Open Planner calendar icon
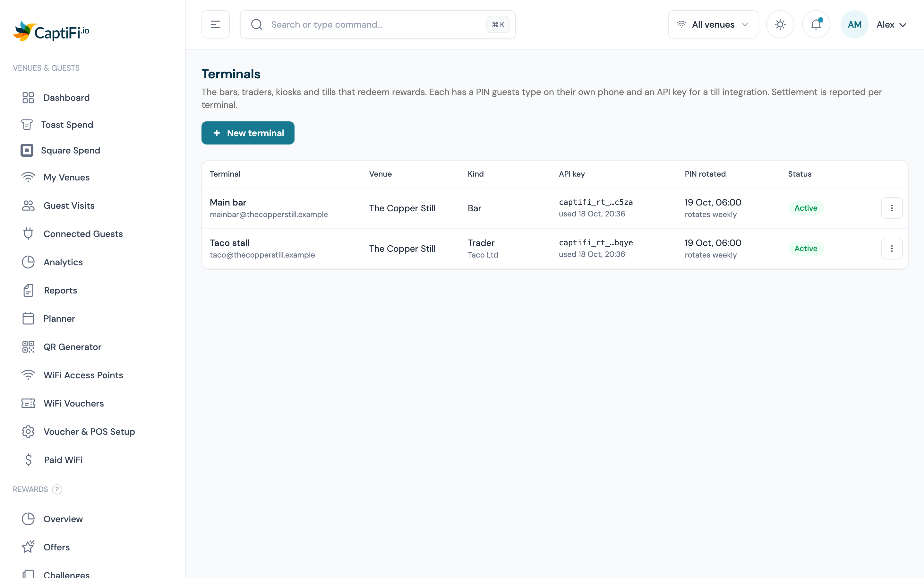This screenshot has height=578, width=924. click(28, 319)
